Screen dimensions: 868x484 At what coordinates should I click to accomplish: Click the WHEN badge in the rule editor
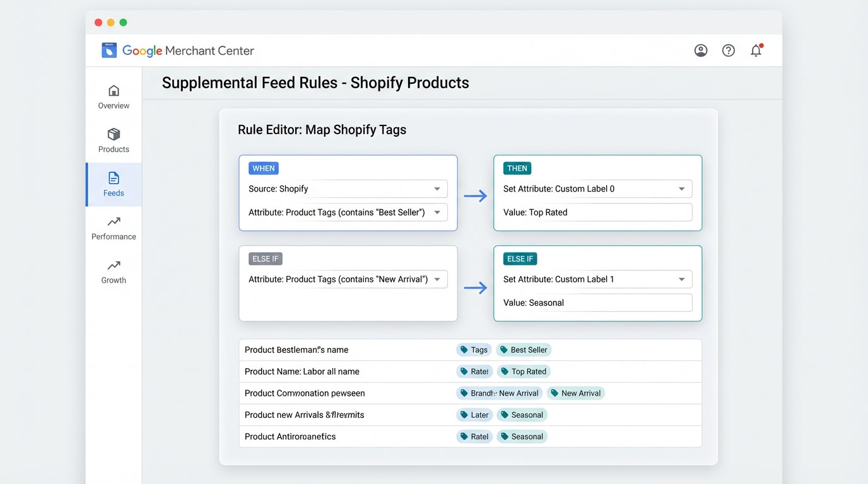click(x=264, y=168)
